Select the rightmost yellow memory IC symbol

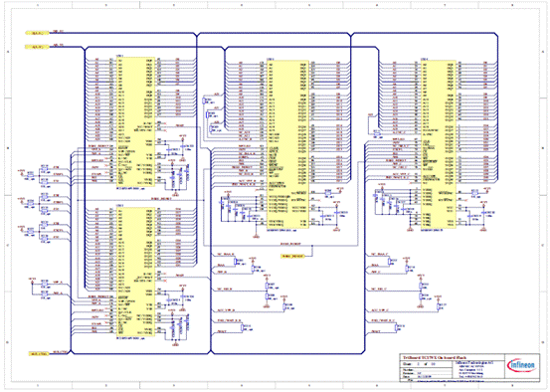pos(439,144)
